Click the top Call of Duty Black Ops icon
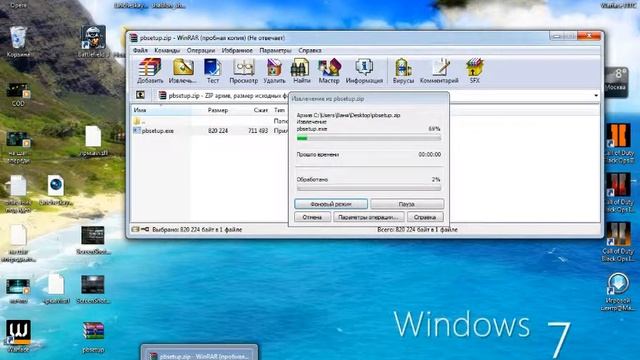This screenshot has width=640, height=360. coord(619,144)
